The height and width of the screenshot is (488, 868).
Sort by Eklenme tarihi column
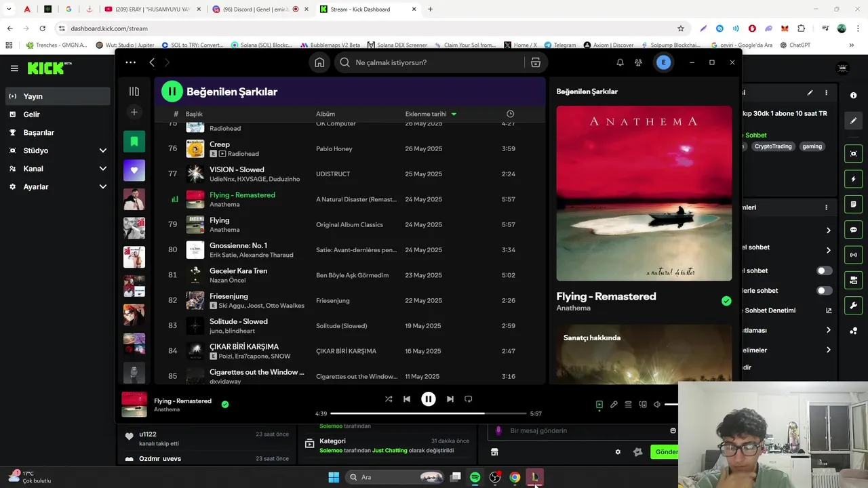(431, 114)
